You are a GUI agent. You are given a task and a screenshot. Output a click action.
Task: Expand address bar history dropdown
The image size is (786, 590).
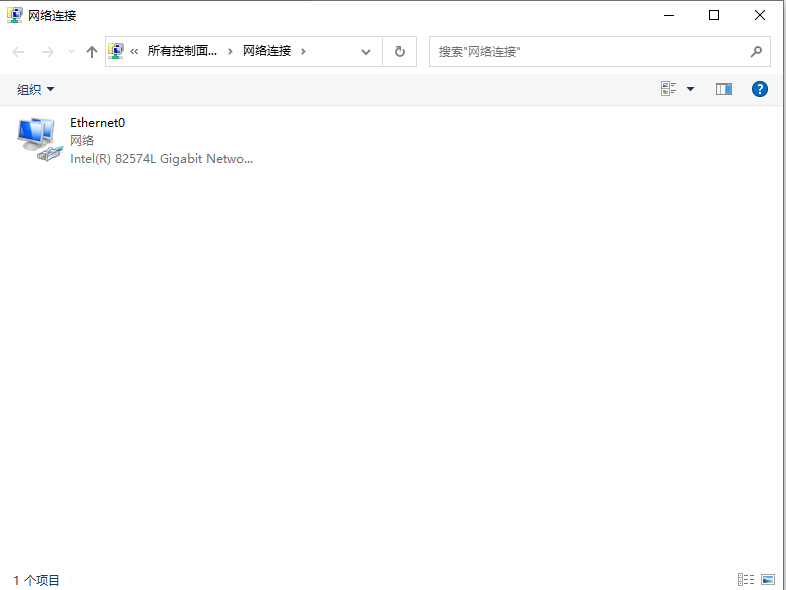click(366, 52)
